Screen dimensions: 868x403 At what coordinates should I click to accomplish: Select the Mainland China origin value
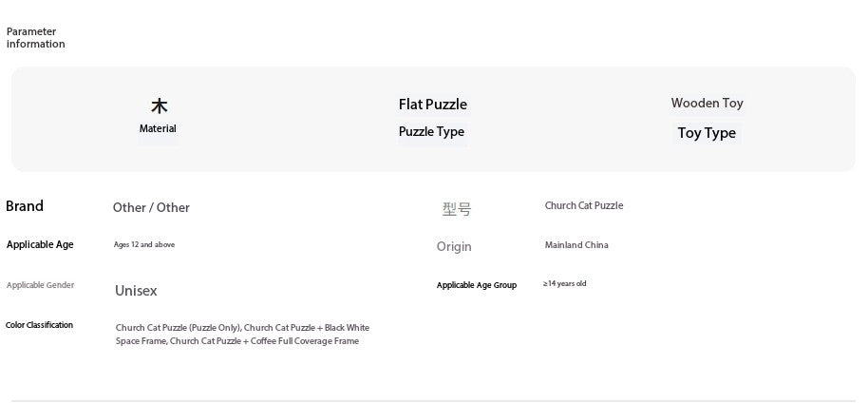(x=576, y=245)
